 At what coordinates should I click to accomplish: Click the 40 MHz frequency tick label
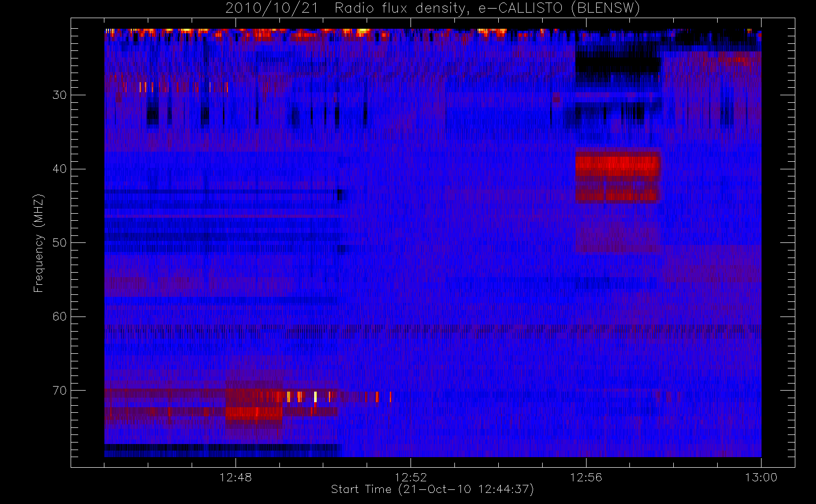tap(60, 169)
